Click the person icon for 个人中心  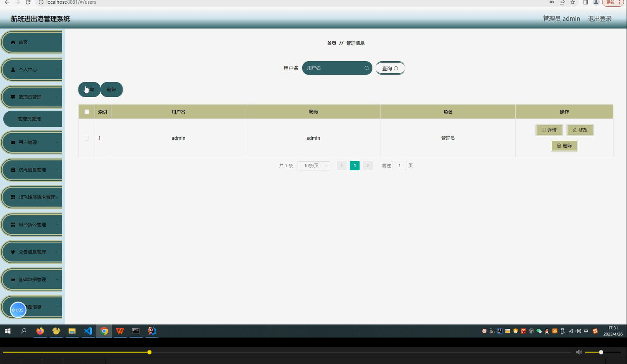[13, 69]
